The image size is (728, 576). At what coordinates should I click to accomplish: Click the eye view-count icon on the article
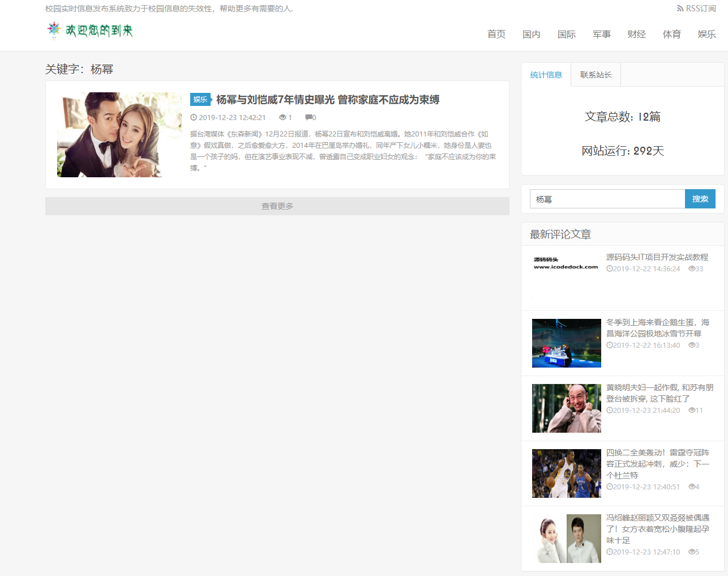tap(284, 117)
